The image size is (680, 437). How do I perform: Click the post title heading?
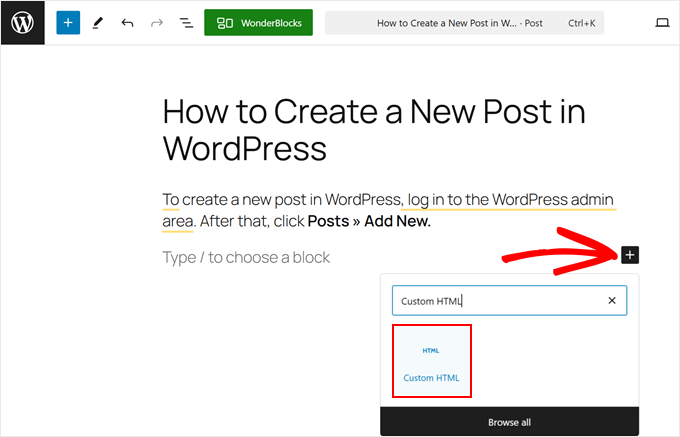click(373, 128)
